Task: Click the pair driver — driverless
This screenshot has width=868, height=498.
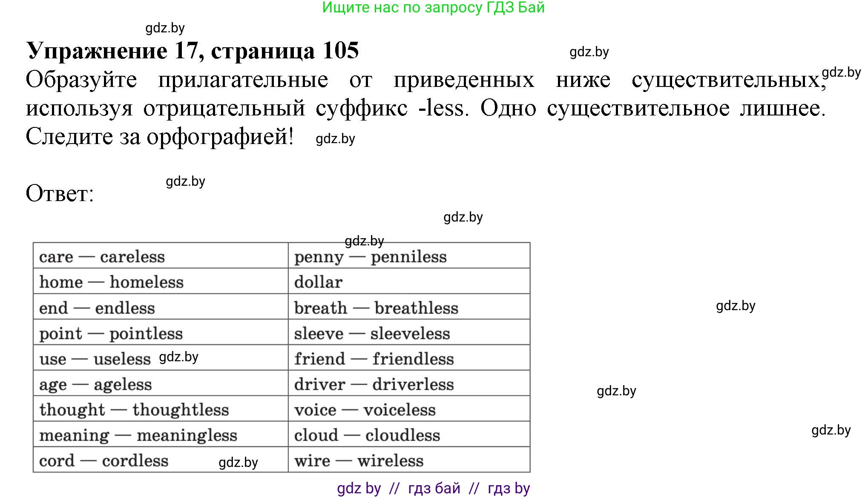Action: pyautogui.click(x=373, y=384)
